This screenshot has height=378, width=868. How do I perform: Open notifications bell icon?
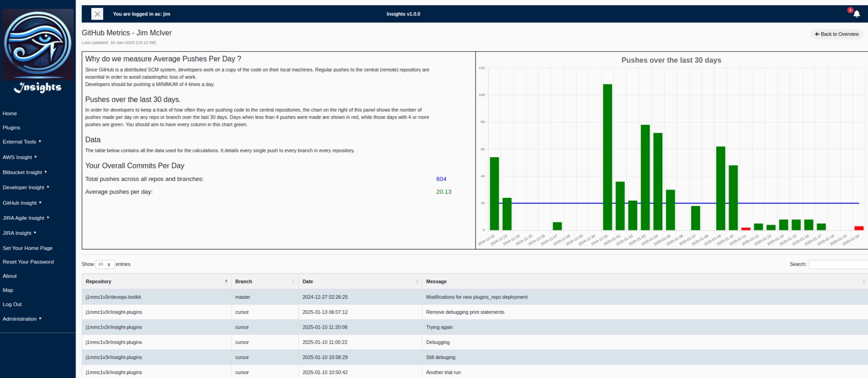(856, 14)
